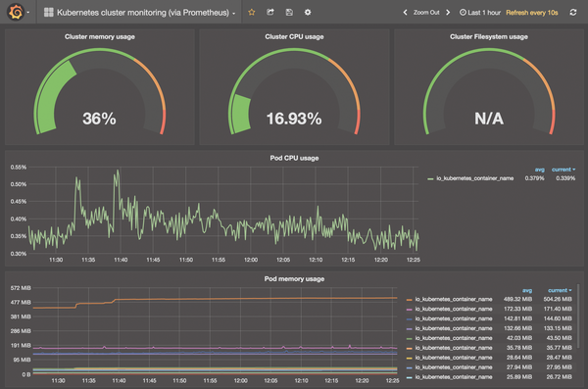This screenshot has width=588, height=389.
Task: Toggle series label with avg 25.89 MiB
Action: click(x=454, y=377)
